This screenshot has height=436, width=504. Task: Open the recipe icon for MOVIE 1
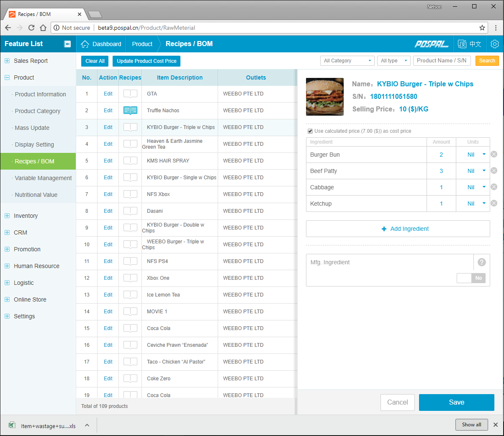click(x=130, y=312)
